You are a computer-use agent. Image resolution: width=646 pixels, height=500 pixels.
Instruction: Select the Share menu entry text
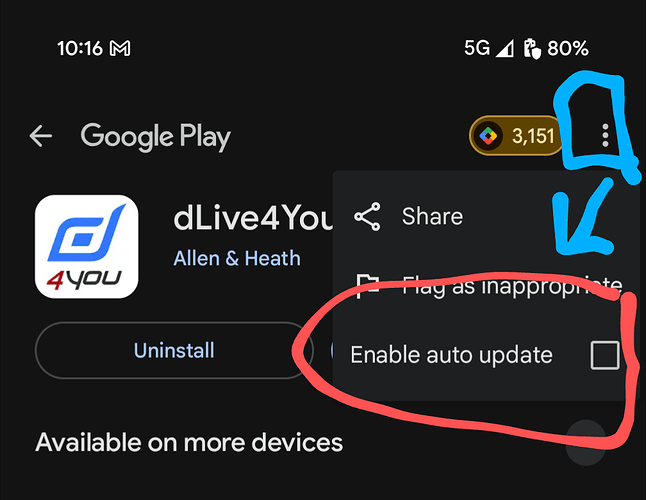click(432, 216)
